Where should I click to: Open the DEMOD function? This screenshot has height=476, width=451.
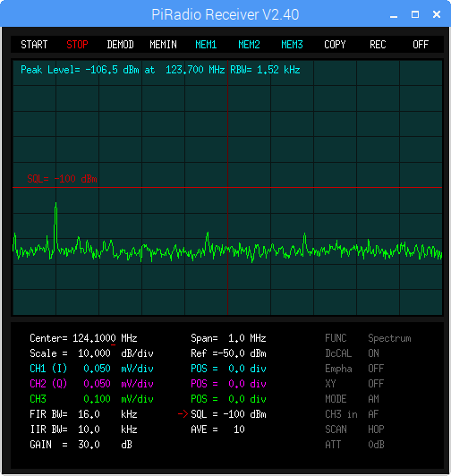(x=120, y=45)
